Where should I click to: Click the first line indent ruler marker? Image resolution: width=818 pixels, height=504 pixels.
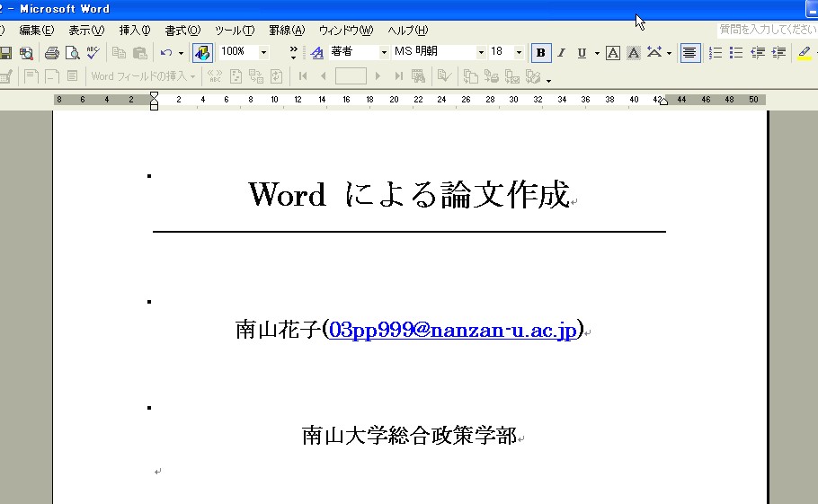[x=154, y=95]
